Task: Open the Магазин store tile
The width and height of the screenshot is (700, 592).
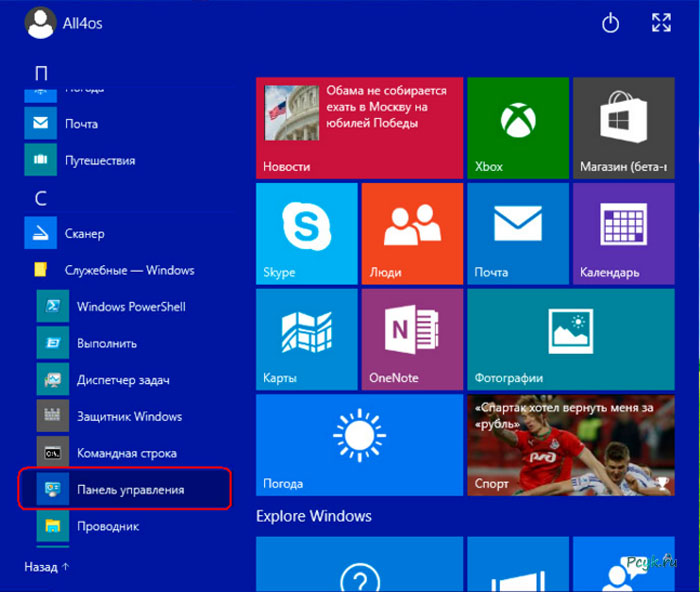Action: point(624,128)
